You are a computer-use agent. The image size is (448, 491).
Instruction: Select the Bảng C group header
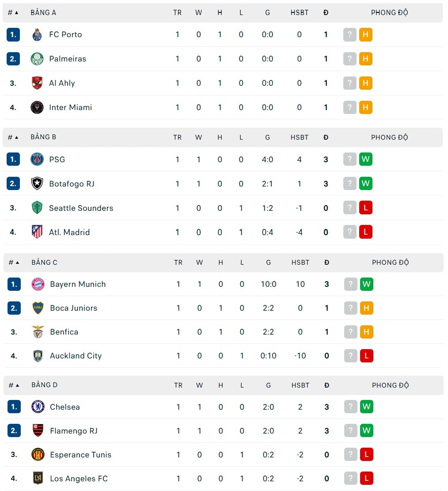(x=44, y=263)
